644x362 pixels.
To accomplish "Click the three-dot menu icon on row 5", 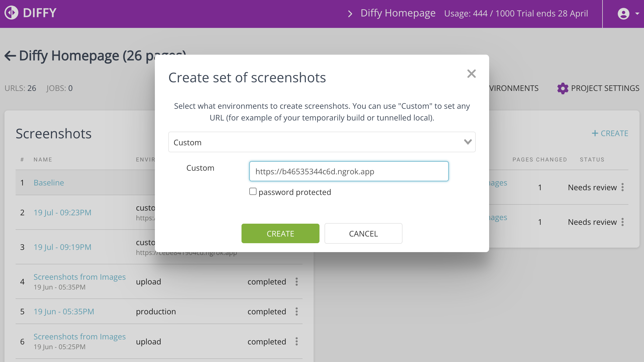I will pos(297,312).
